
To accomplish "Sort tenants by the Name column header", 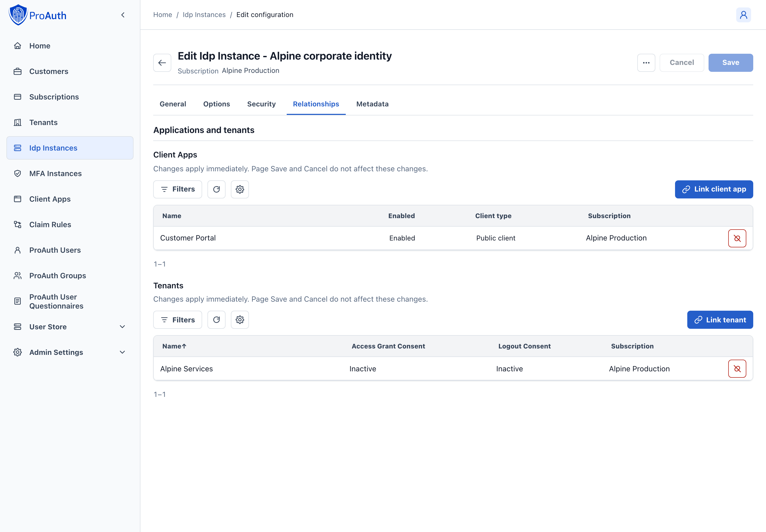I will [x=174, y=346].
